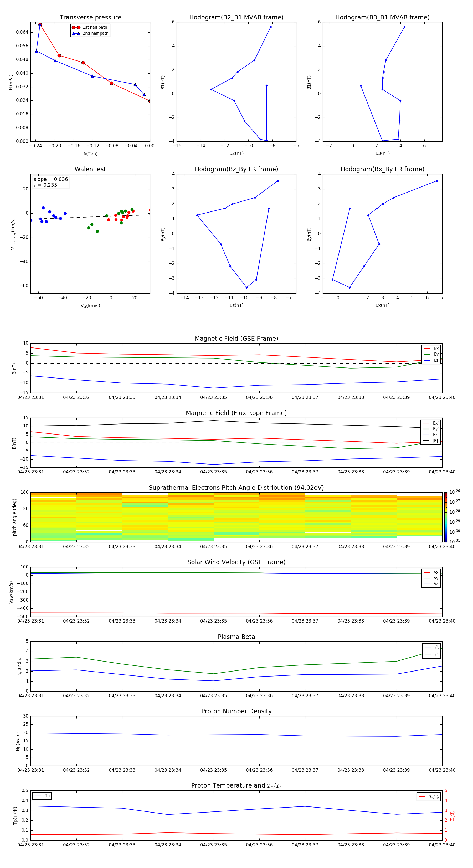Image resolution: width=473 pixels, height=868 pixels.
Task: Select the "r = 0.235" annotation
Action: (45, 185)
